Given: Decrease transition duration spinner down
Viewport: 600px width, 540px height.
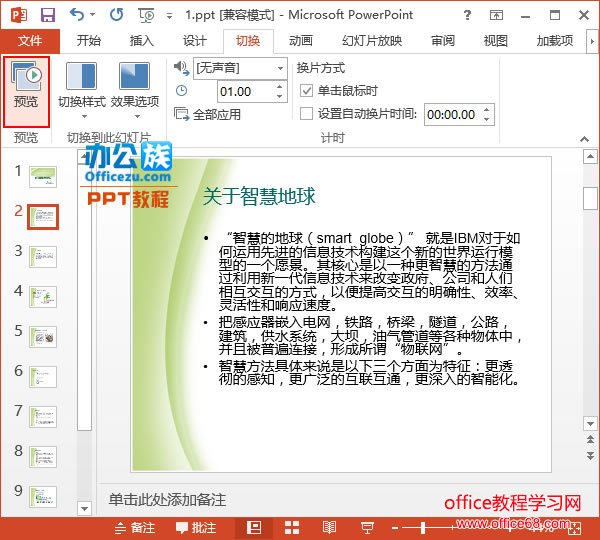Looking at the screenshot, I should coord(280,97).
